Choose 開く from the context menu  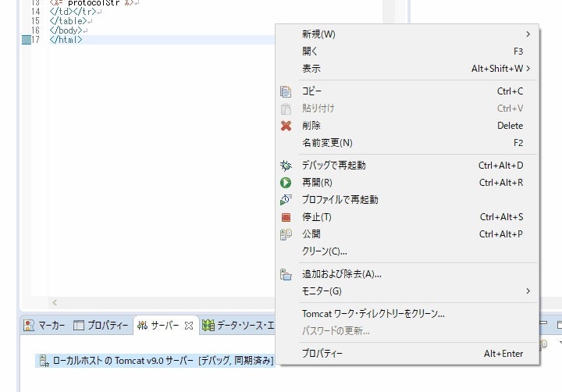[x=408, y=52]
